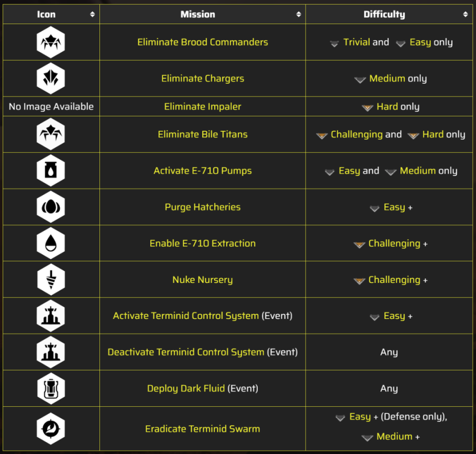Image resolution: width=476 pixels, height=454 pixels.
Task: Click the Enable E-710 Extraction droplet icon
Action: 51,243
